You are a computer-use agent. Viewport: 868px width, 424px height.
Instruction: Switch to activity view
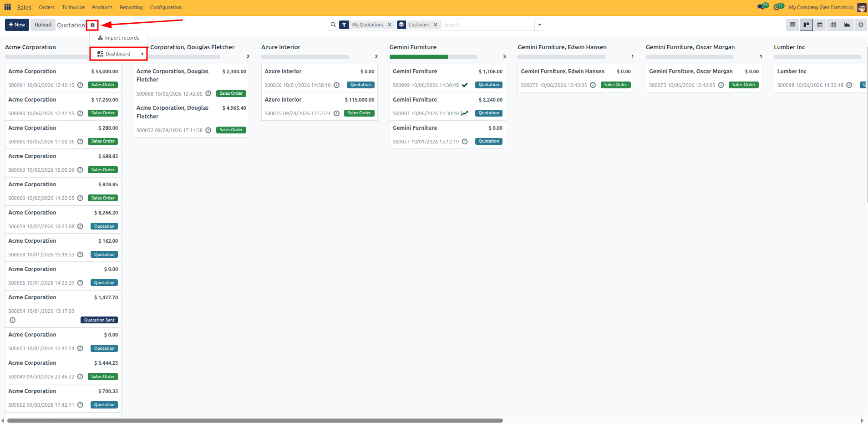[861, 25]
